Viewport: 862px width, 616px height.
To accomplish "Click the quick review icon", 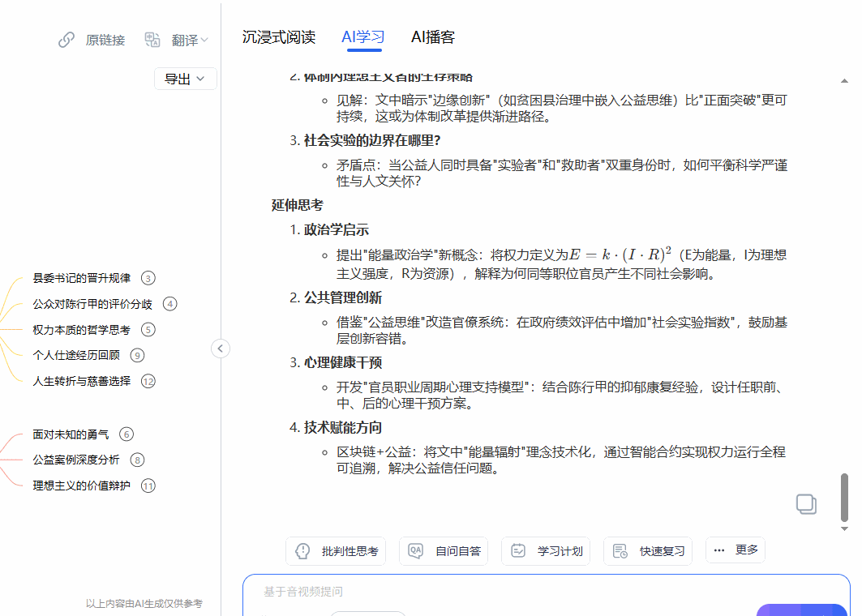I will [620, 551].
